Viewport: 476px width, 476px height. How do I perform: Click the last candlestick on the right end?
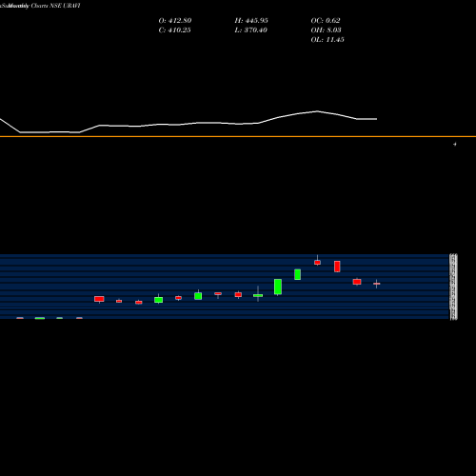377,284
